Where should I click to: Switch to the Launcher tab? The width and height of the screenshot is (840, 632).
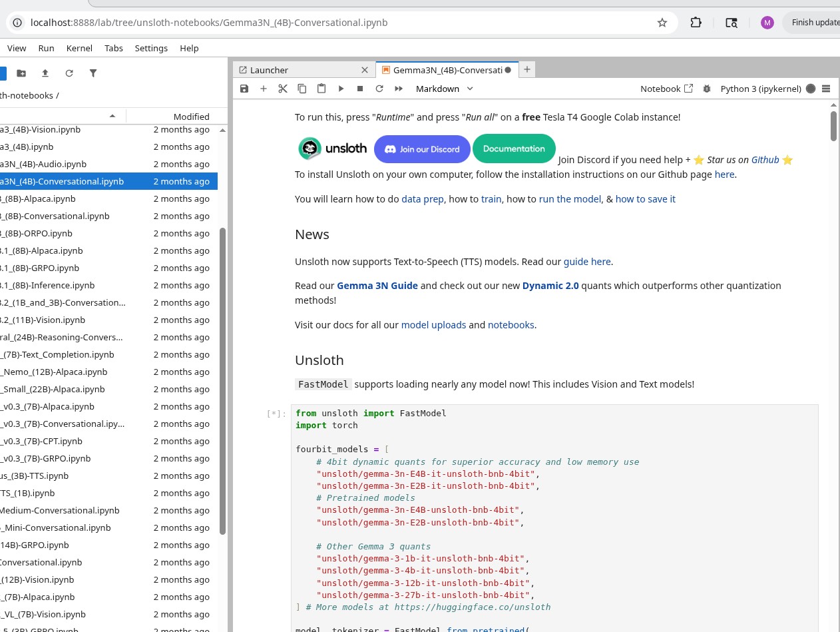(270, 70)
